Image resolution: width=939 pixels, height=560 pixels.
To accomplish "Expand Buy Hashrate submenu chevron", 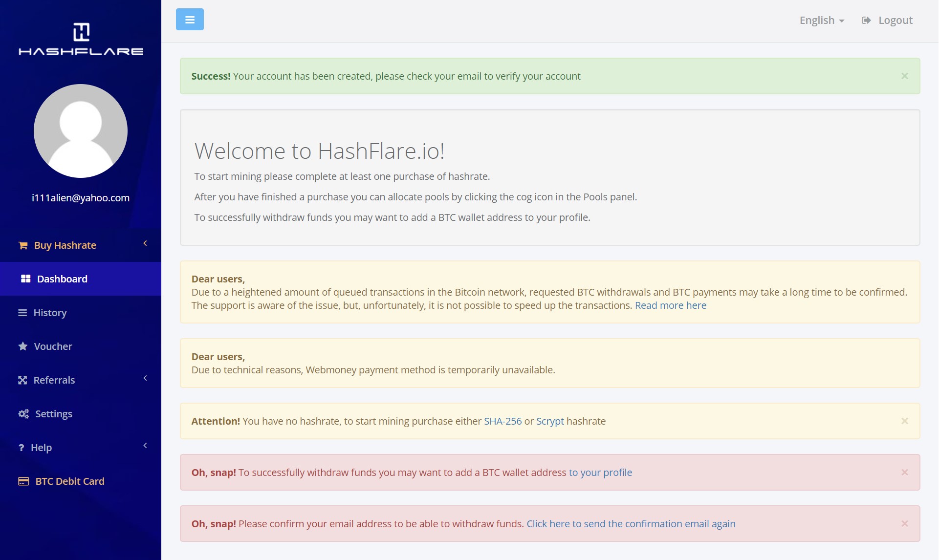I will pyautogui.click(x=145, y=243).
